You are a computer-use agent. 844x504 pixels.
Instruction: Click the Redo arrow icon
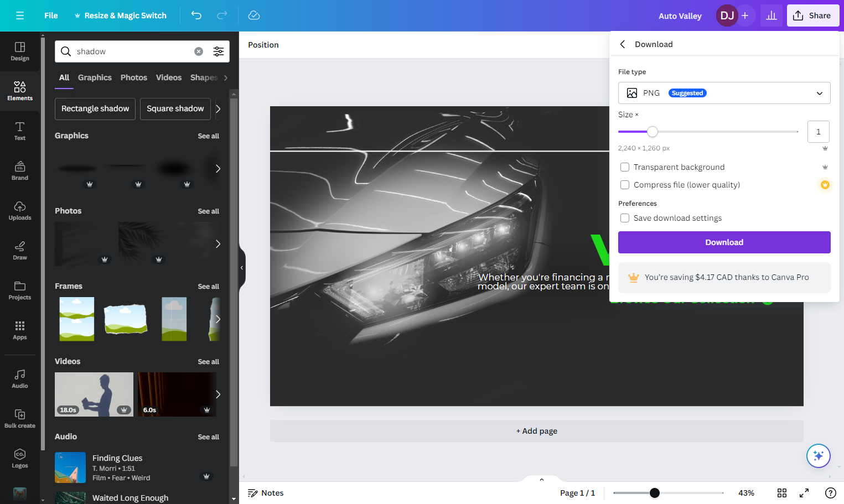(222, 15)
